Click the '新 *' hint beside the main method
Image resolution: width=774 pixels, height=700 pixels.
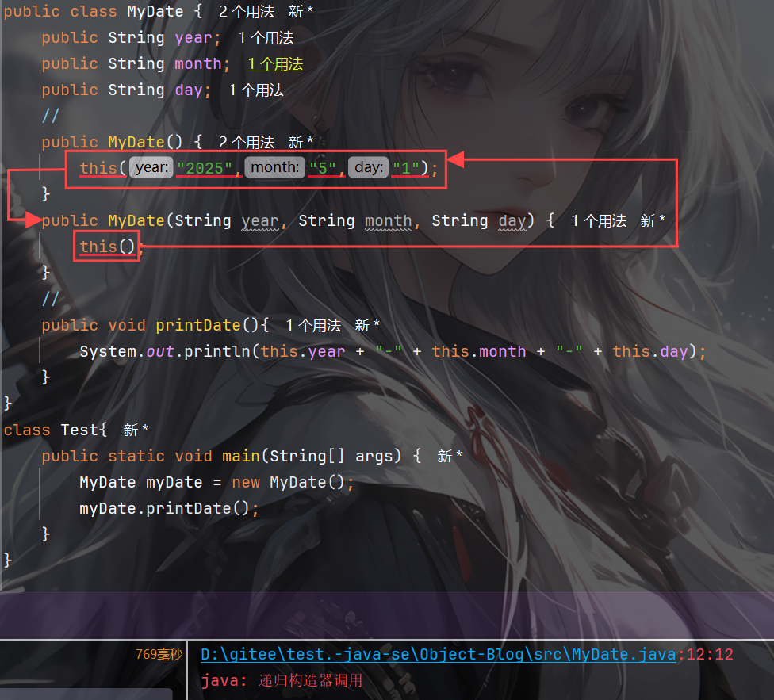pyautogui.click(x=449, y=456)
